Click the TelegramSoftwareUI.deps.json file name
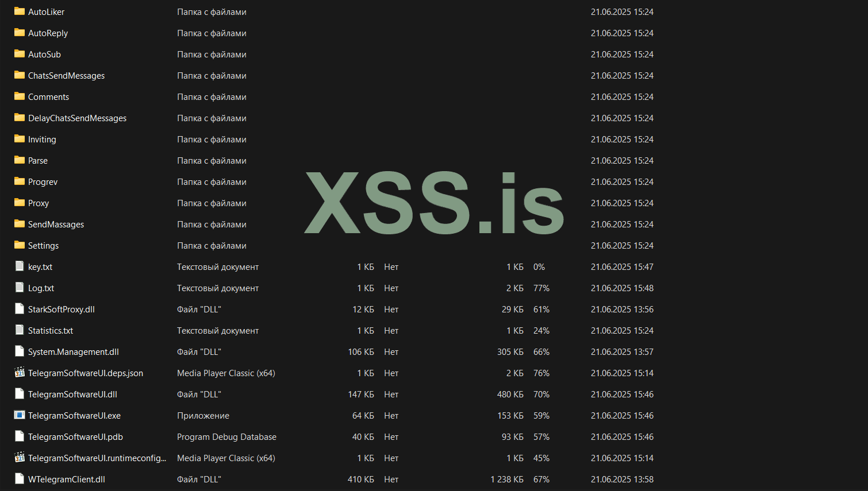Image resolution: width=868 pixels, height=491 pixels. coord(86,373)
